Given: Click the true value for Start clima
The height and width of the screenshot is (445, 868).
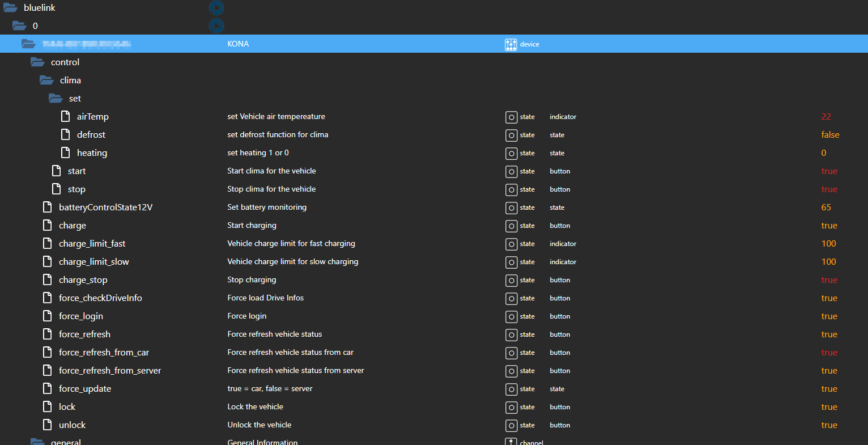Looking at the screenshot, I should 829,171.
